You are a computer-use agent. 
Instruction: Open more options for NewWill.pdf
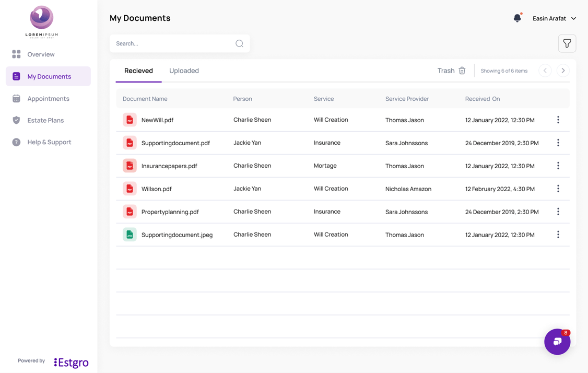[x=558, y=120]
